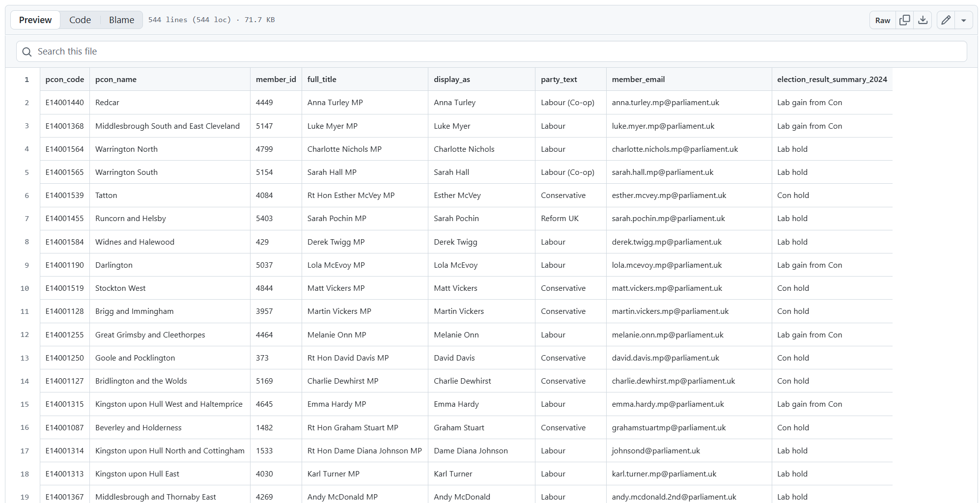The height and width of the screenshot is (503, 980).
Task: Open the Raw file view
Action: [x=882, y=20]
